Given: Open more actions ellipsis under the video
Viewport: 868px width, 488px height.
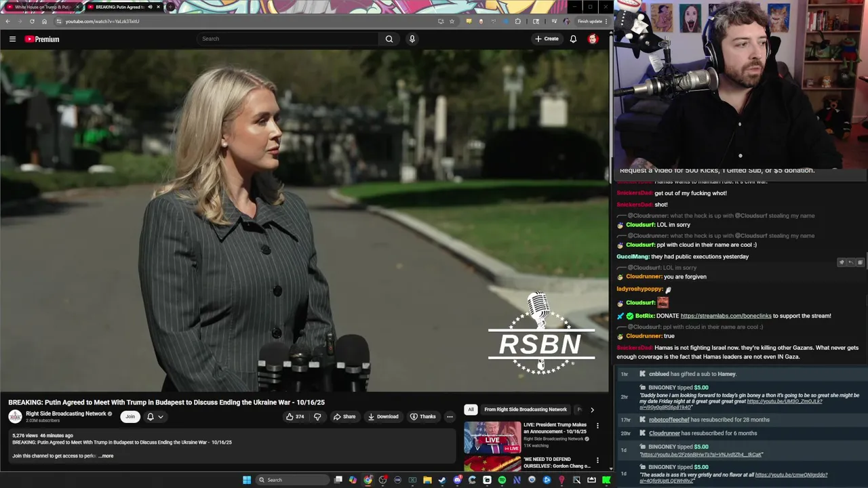Looking at the screenshot, I should 450,417.
